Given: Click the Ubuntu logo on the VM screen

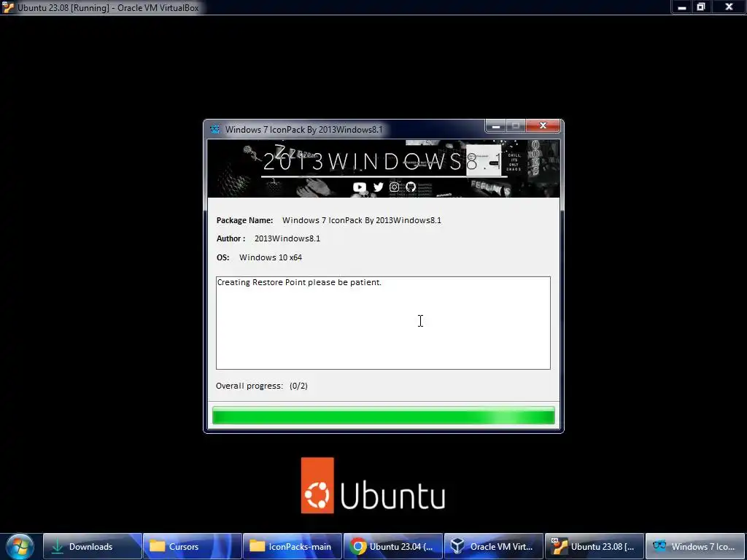Looking at the screenshot, I should (x=373, y=486).
